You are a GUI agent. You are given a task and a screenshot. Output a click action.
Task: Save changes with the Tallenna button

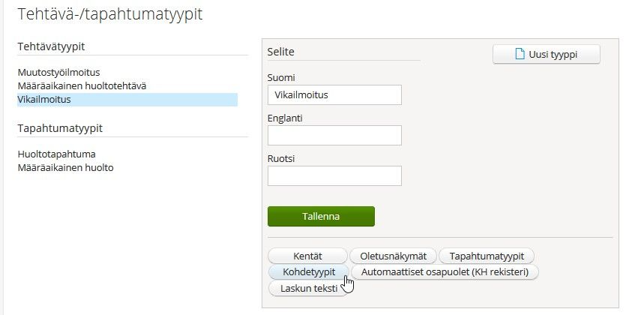pyautogui.click(x=321, y=216)
